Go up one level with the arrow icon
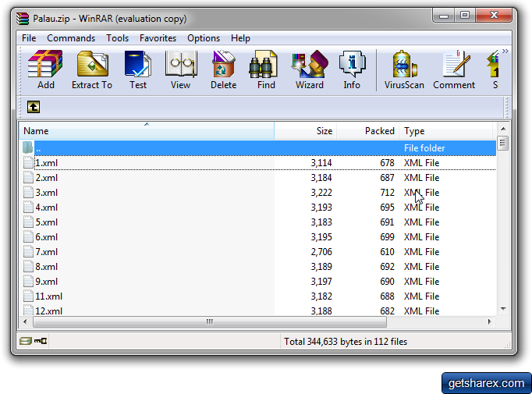This screenshot has width=532, height=394. click(x=34, y=107)
